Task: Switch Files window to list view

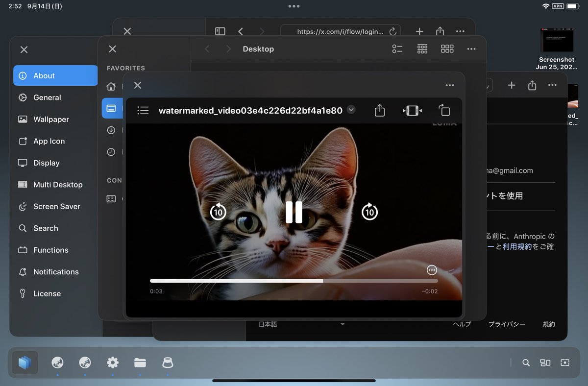Action: click(397, 49)
